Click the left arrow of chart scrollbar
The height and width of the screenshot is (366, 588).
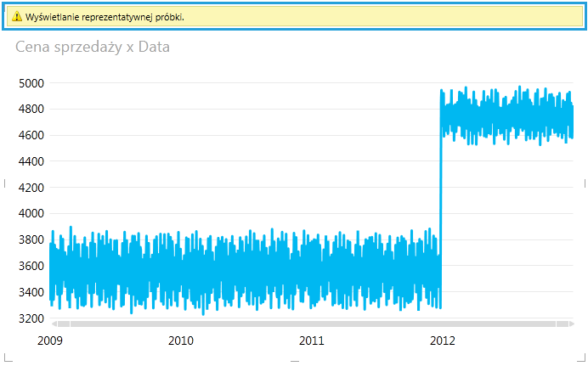(55, 324)
